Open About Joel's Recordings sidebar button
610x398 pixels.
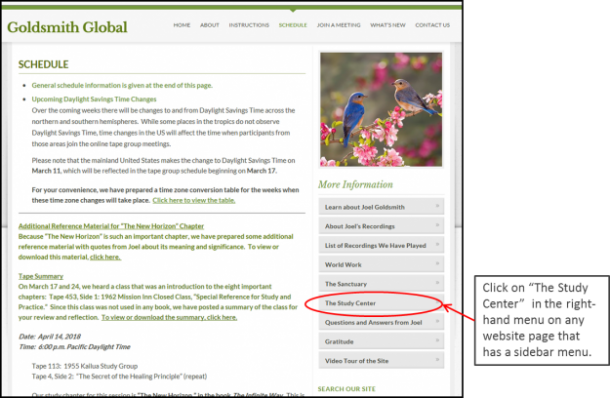(x=381, y=226)
